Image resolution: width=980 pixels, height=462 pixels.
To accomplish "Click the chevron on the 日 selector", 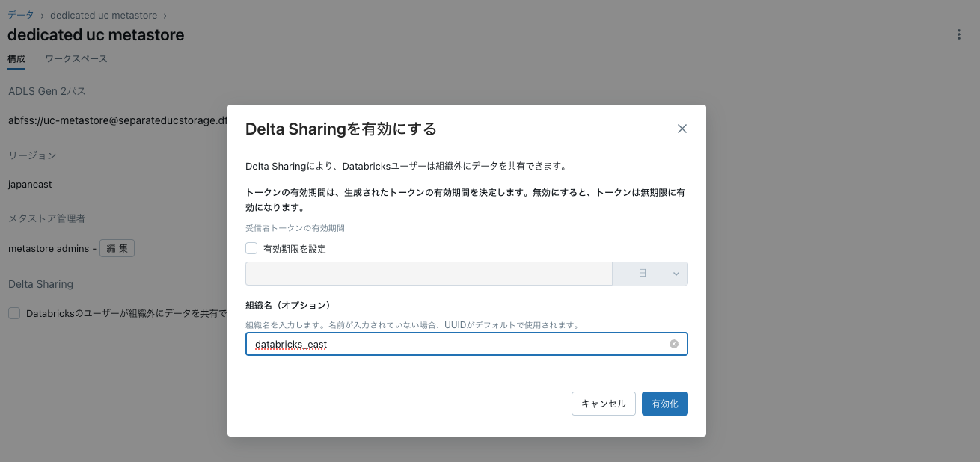I will tap(676, 274).
